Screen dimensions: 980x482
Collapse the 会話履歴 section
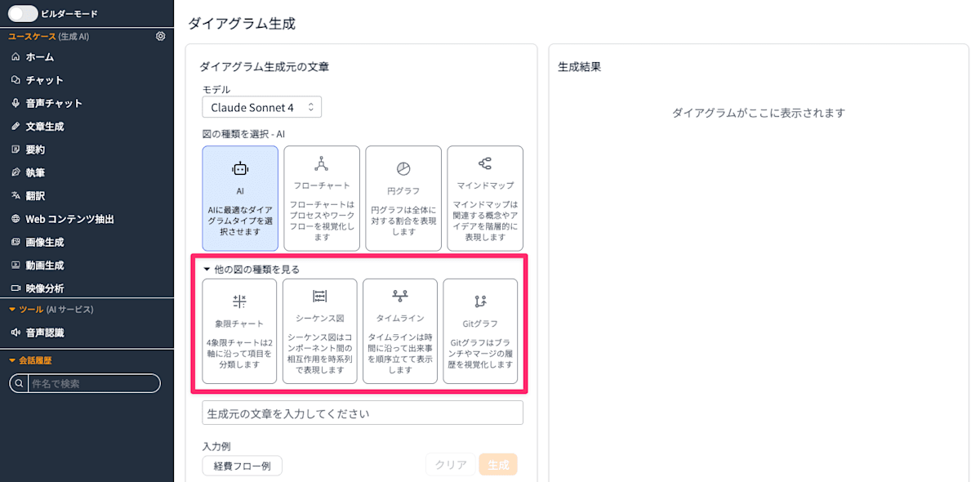(x=30, y=360)
